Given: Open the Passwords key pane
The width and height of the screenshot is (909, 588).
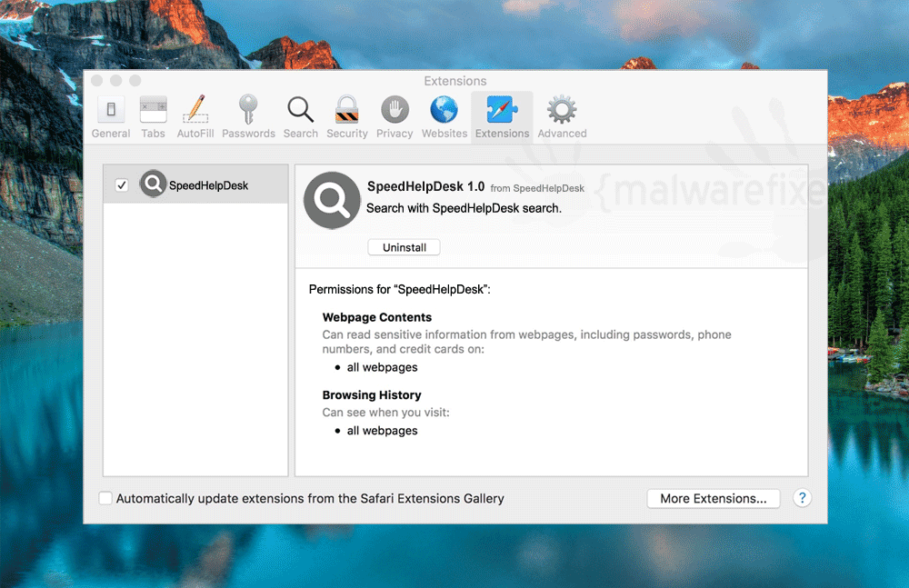Looking at the screenshot, I should pyautogui.click(x=248, y=117).
